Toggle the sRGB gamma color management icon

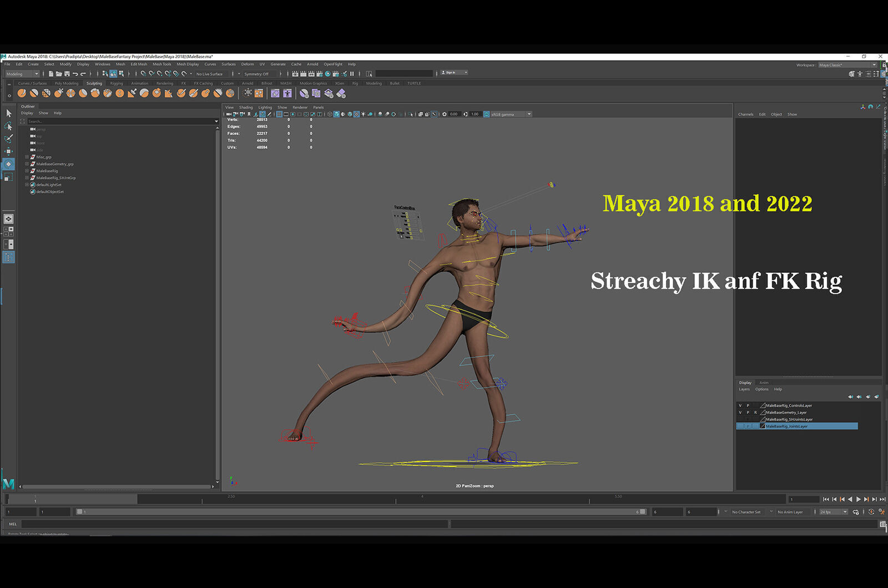pyautogui.click(x=486, y=114)
